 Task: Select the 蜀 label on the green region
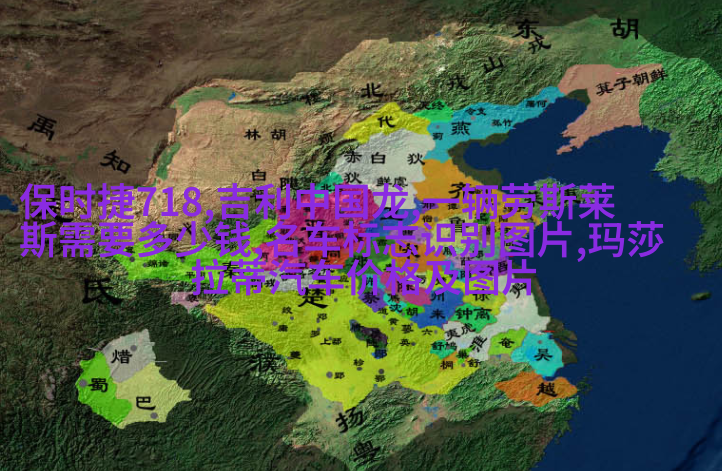99,384
